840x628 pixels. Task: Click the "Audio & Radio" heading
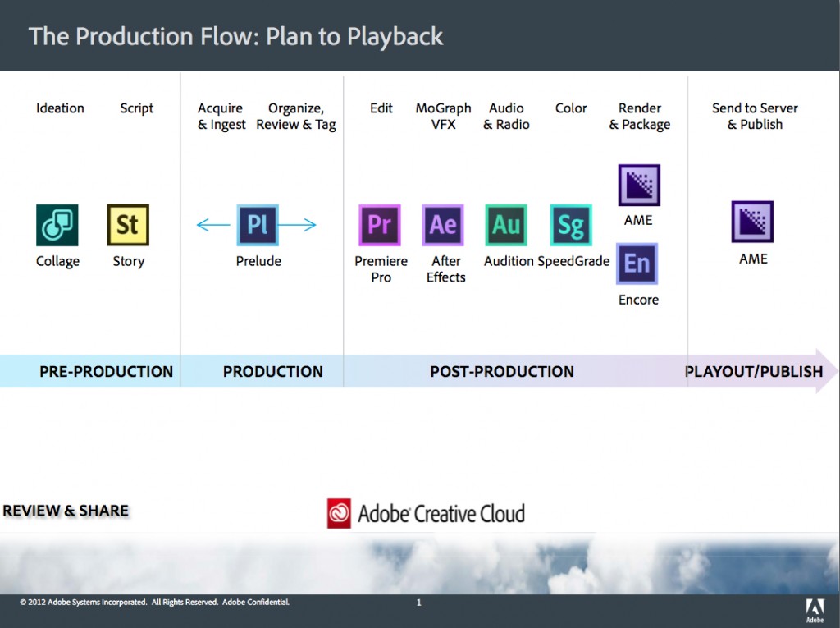coord(506,117)
